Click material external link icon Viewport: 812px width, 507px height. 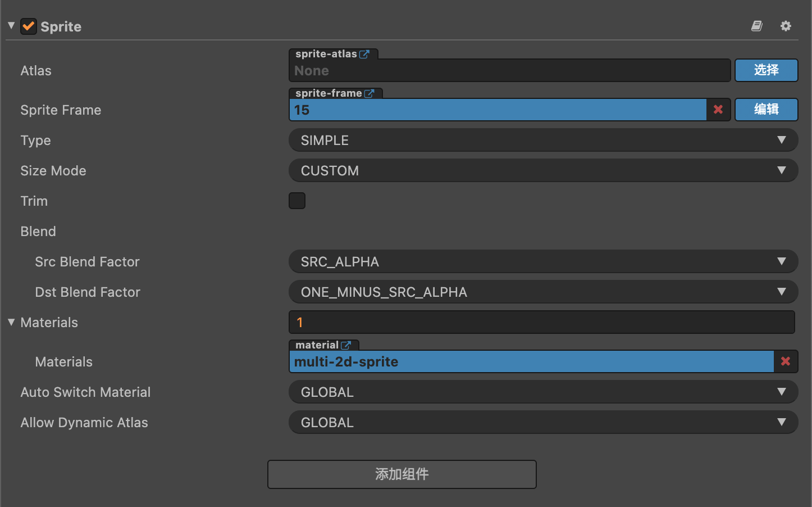coord(346,345)
